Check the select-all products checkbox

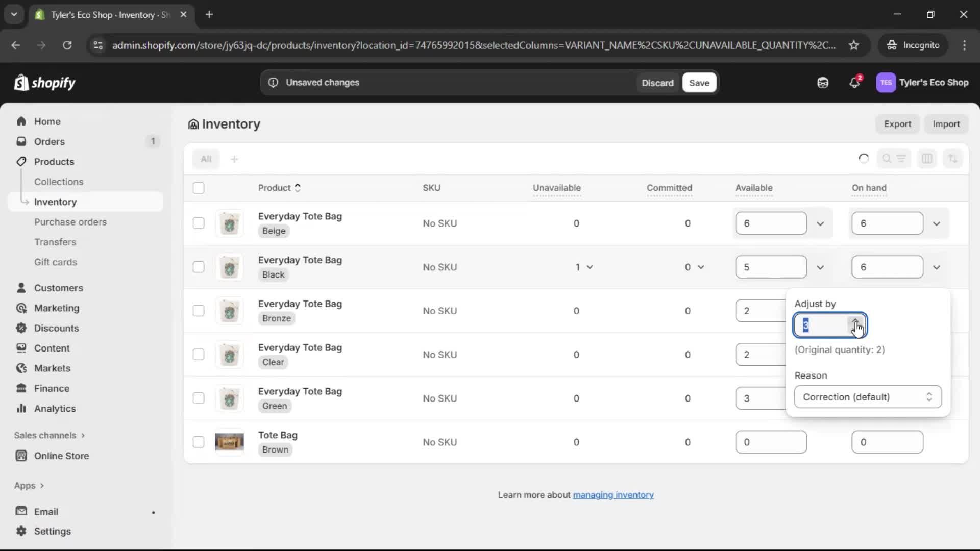pos(199,188)
